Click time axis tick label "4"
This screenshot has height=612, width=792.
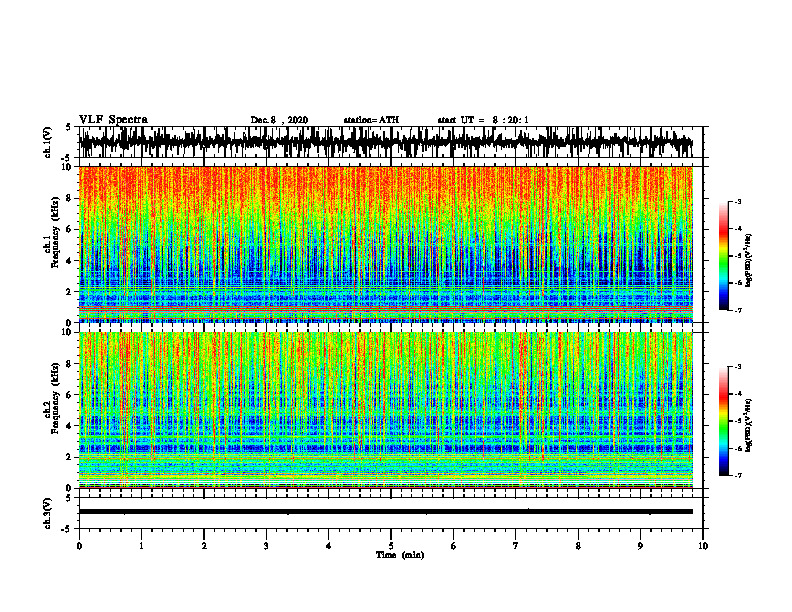329,546
